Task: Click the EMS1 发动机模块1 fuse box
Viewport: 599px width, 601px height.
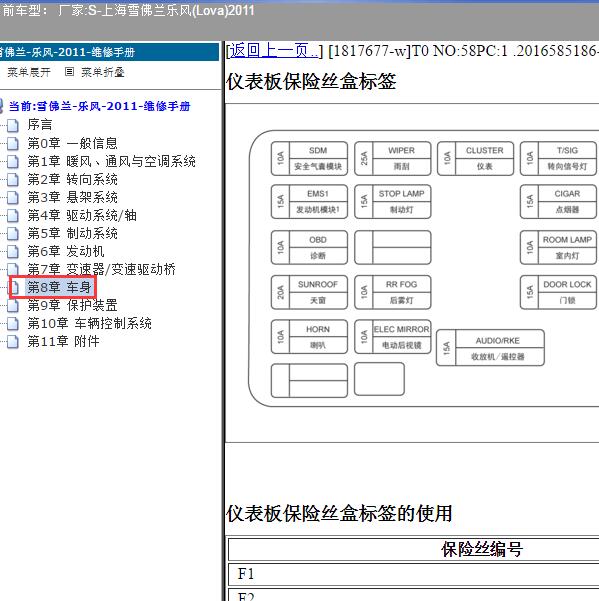Action: coord(309,202)
